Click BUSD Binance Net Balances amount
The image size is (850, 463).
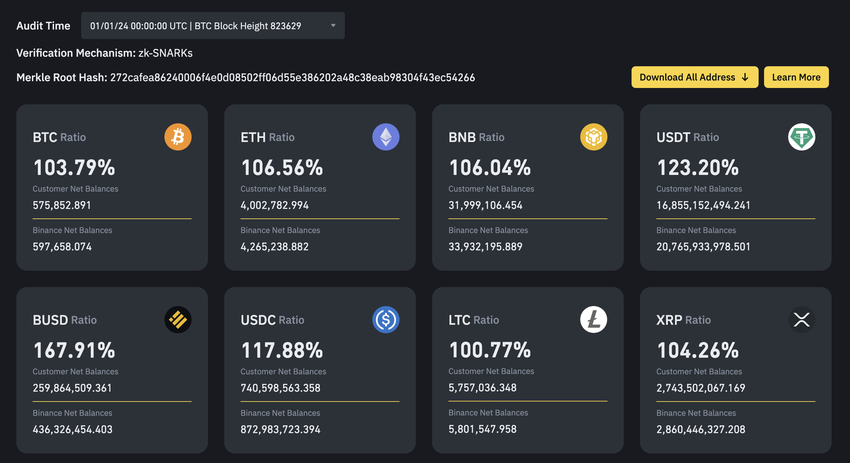point(73,429)
